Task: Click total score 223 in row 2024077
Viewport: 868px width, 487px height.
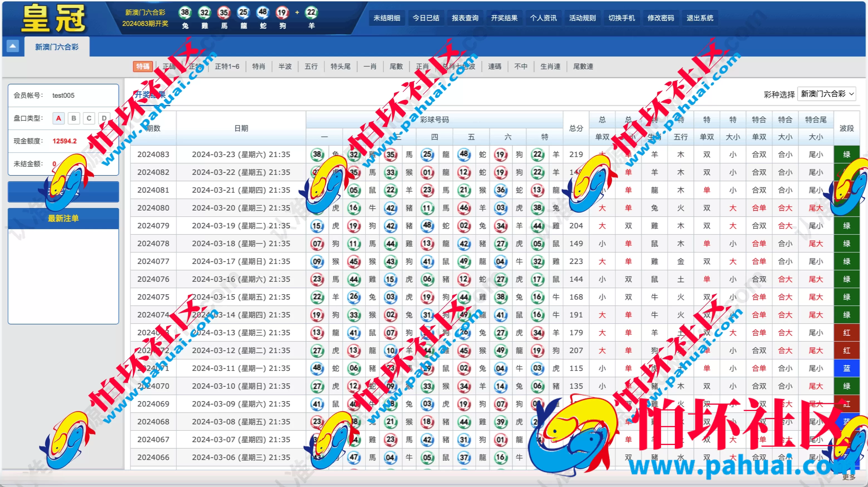Action: [576, 261]
